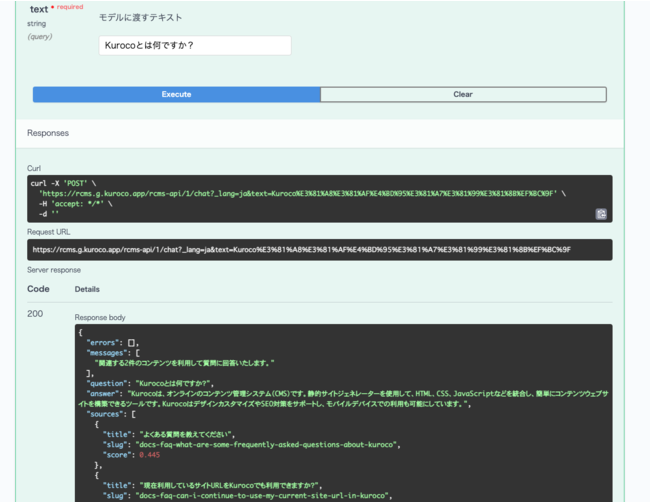This screenshot has width=650, height=502.
Task: Click the Code column header
Action: point(38,289)
